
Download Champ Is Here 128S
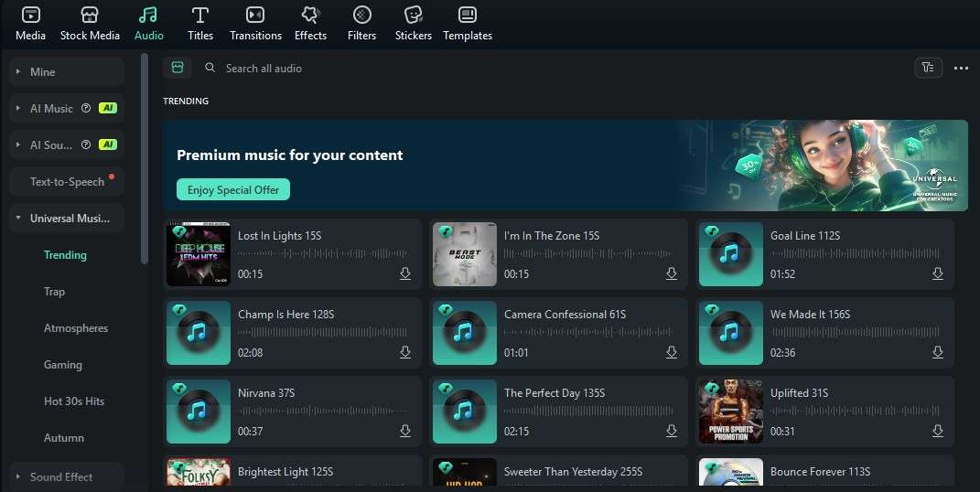405,352
